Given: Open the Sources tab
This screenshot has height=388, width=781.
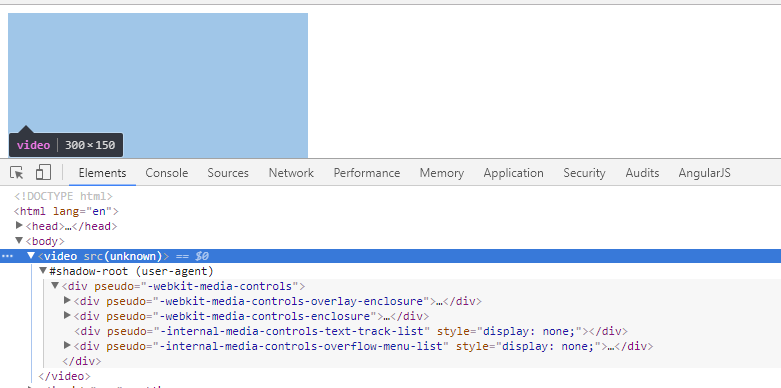Looking at the screenshot, I should coord(228,173).
